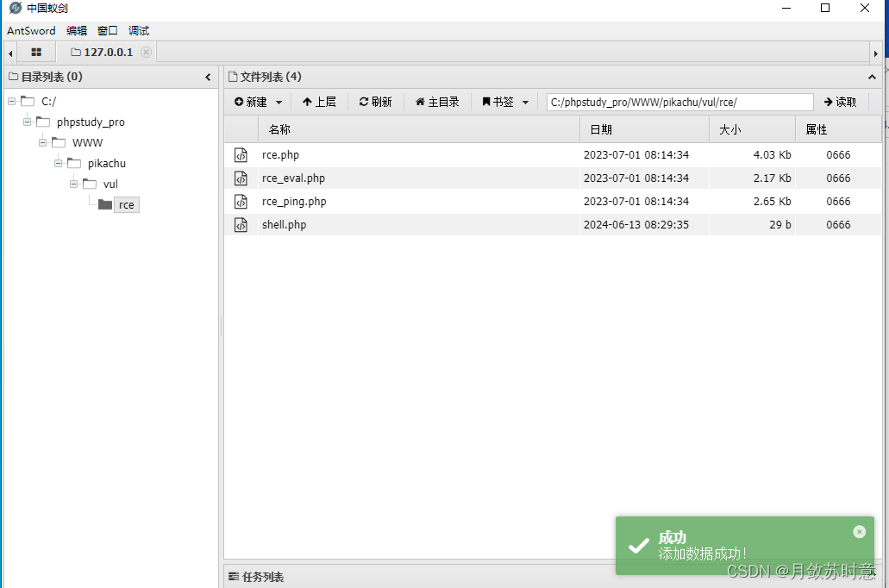Click the 中国蚁剑 app icon in title bar

coord(16,8)
